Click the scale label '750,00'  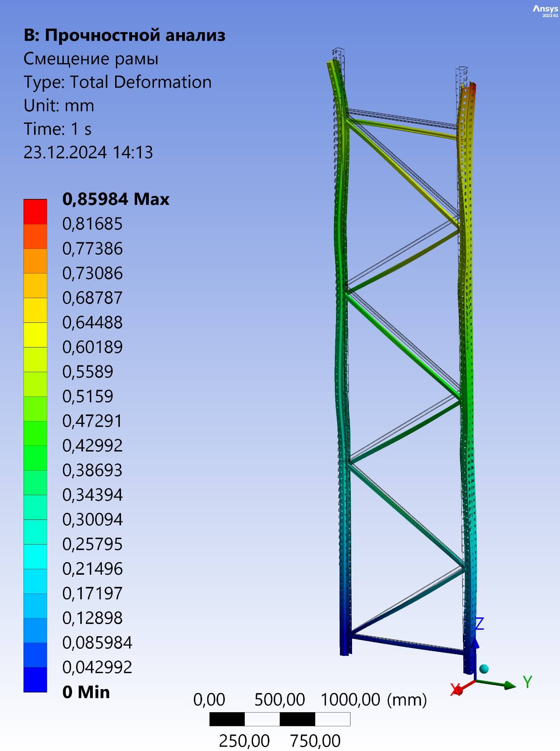tap(315, 741)
